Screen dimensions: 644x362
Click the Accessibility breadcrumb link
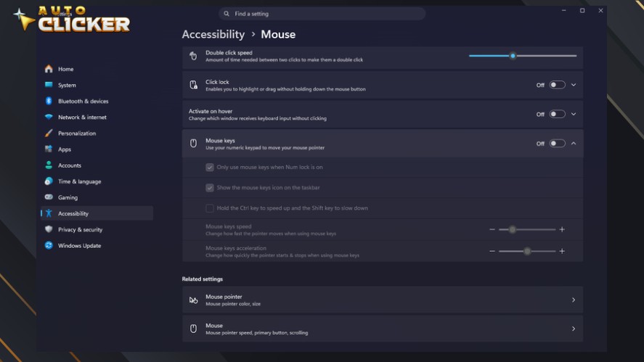pos(213,35)
